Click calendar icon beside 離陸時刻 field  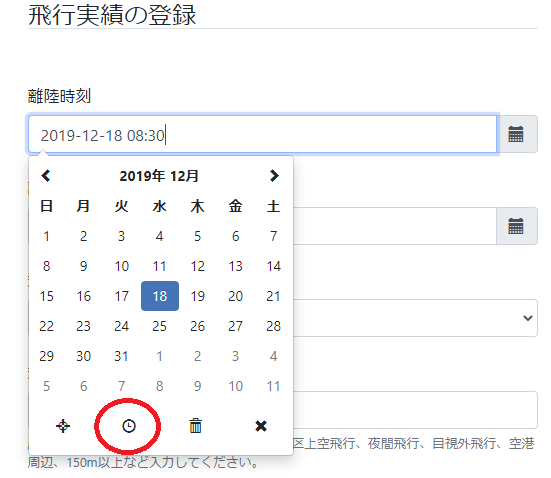pyautogui.click(x=517, y=134)
